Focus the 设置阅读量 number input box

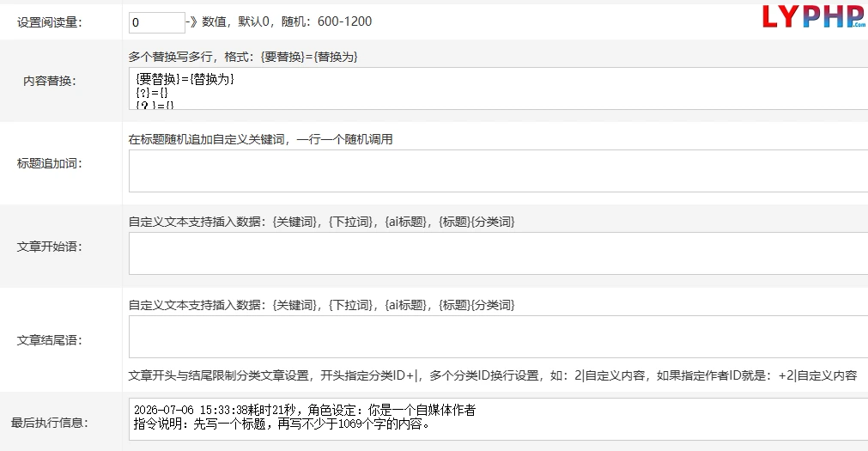[x=156, y=22]
